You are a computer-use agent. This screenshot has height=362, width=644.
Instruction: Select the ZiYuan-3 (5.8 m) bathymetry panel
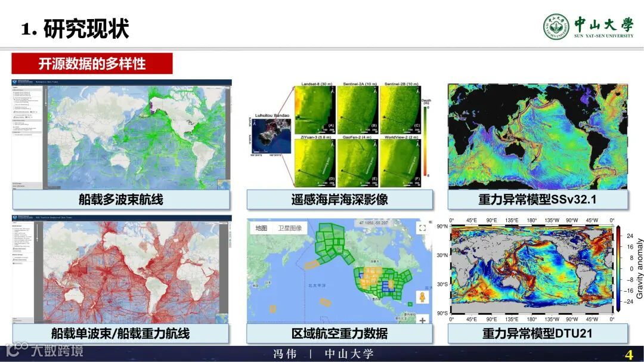pos(315,163)
